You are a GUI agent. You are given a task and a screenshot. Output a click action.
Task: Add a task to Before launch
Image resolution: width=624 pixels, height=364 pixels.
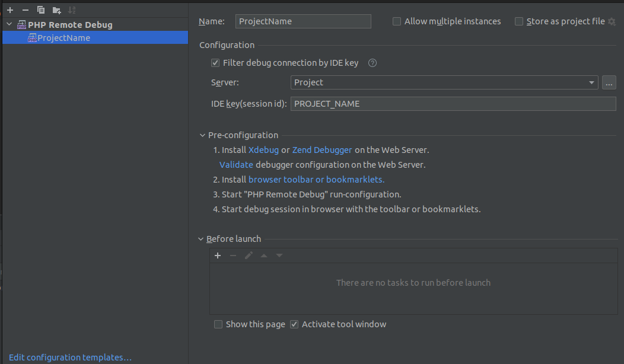(x=218, y=256)
